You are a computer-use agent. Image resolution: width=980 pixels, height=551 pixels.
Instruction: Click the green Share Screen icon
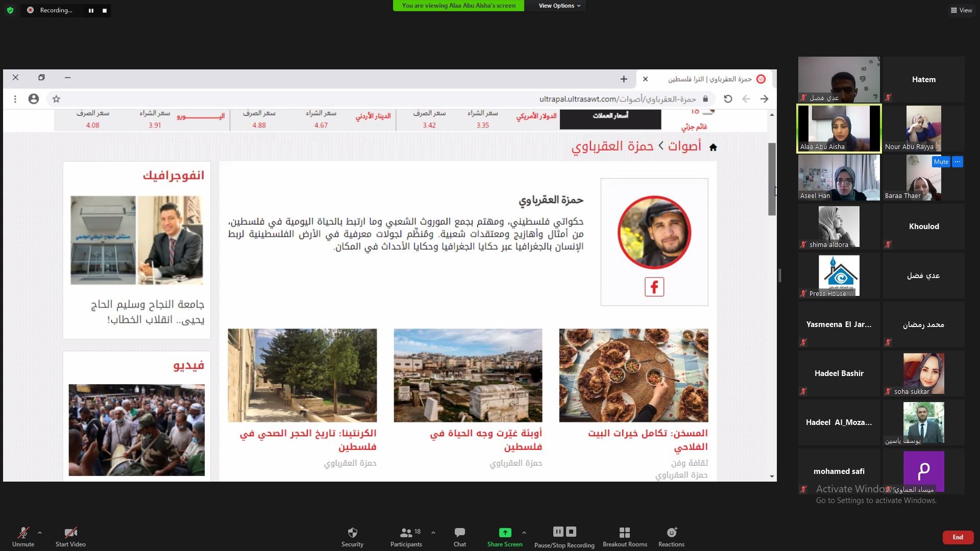[x=505, y=533]
